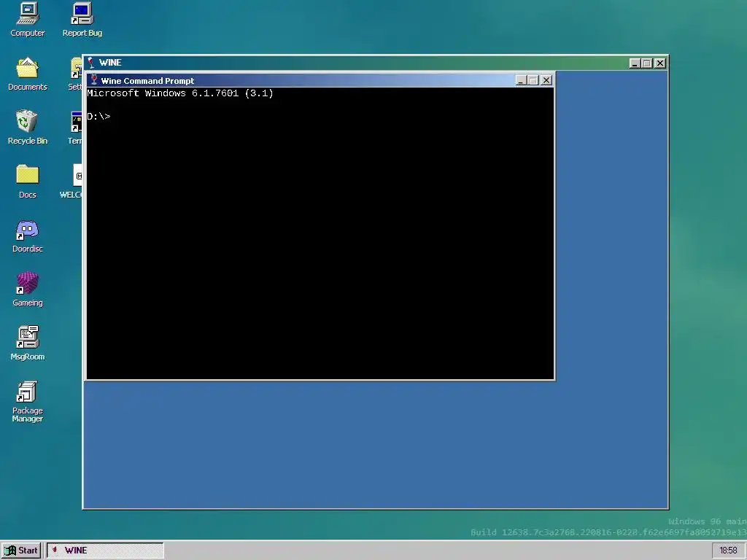Open the Documents folder icon
The height and width of the screenshot is (560, 747).
pos(27,74)
